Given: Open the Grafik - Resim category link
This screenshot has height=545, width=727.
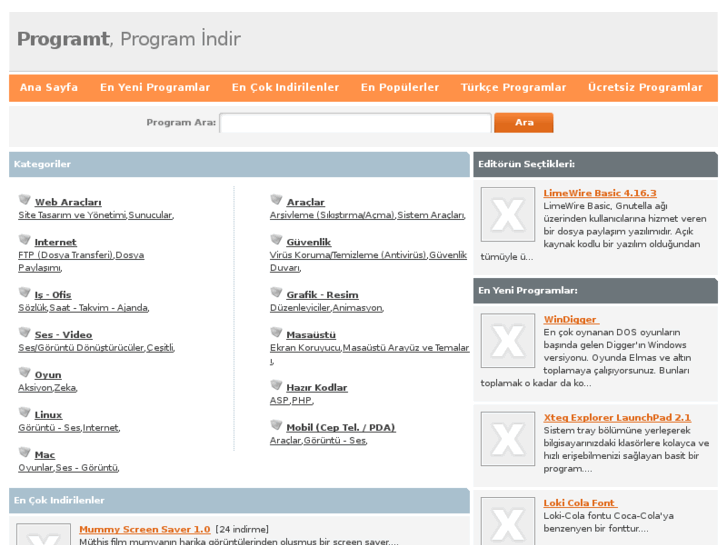Looking at the screenshot, I should (322, 295).
